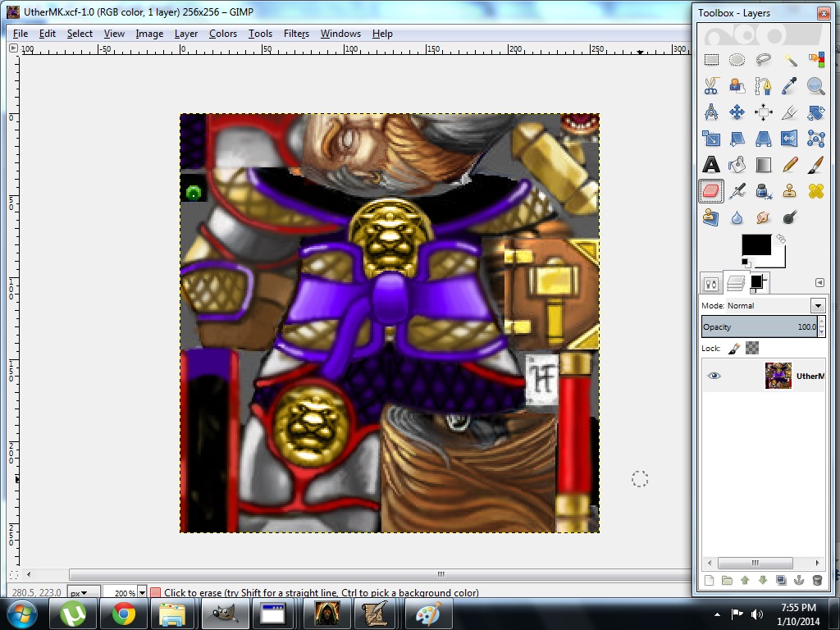This screenshot has height=630, width=840.
Task: Switch to the FG/BG Color tab
Action: 759,282
